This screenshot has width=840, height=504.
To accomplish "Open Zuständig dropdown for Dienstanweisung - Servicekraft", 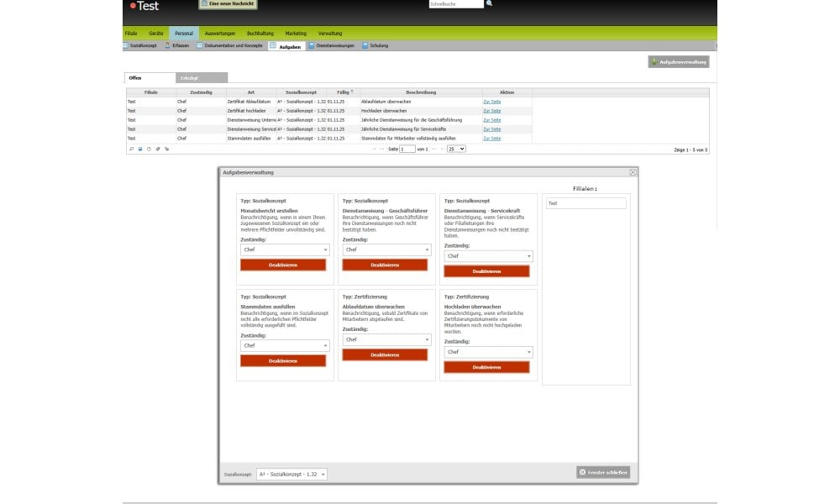I will (488, 256).
